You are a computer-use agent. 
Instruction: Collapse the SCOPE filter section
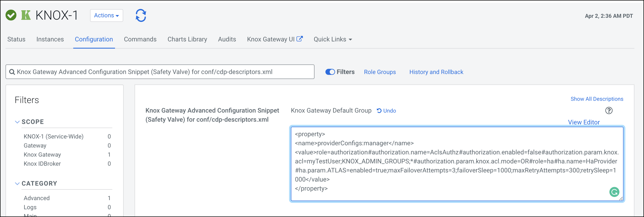17,122
